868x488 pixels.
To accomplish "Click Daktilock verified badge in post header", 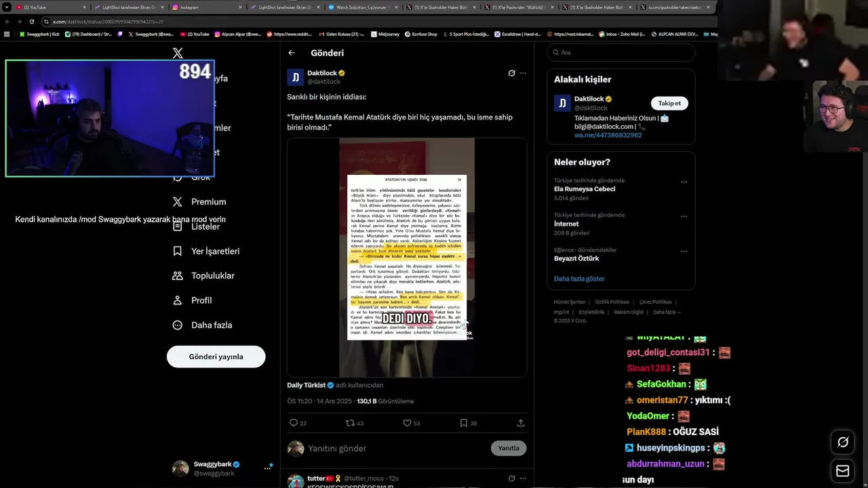I will tap(342, 73).
